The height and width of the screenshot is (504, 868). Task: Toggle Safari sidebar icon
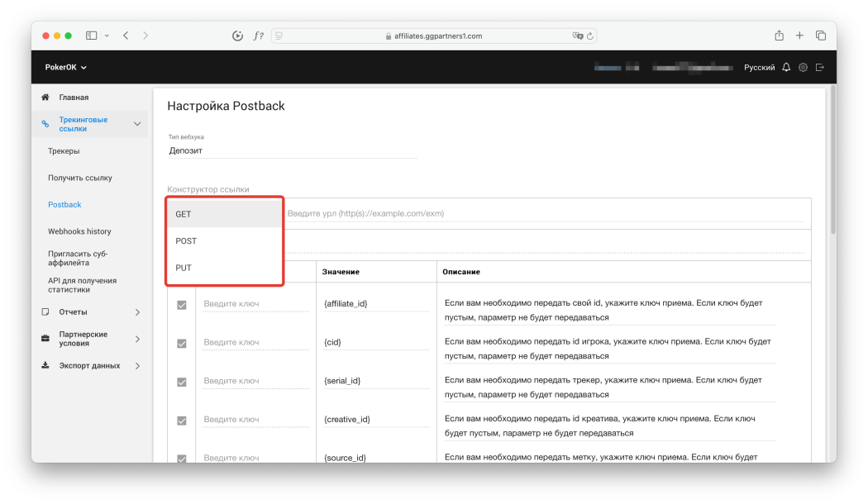click(91, 36)
